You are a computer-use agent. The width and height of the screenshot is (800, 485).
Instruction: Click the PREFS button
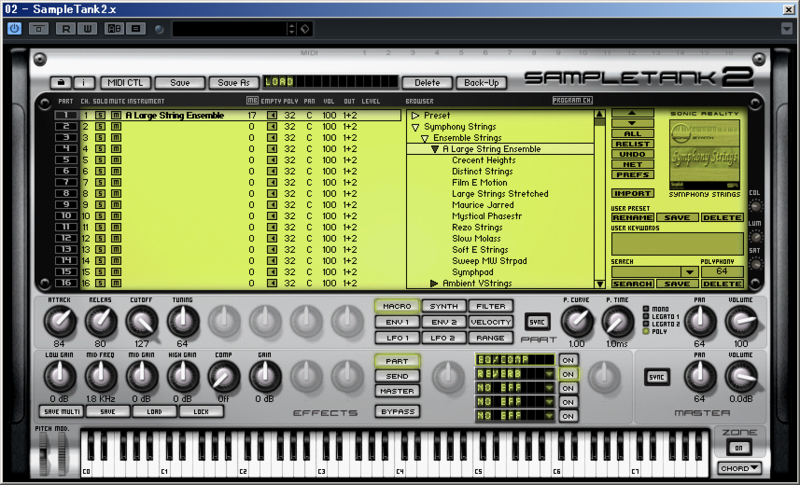632,174
